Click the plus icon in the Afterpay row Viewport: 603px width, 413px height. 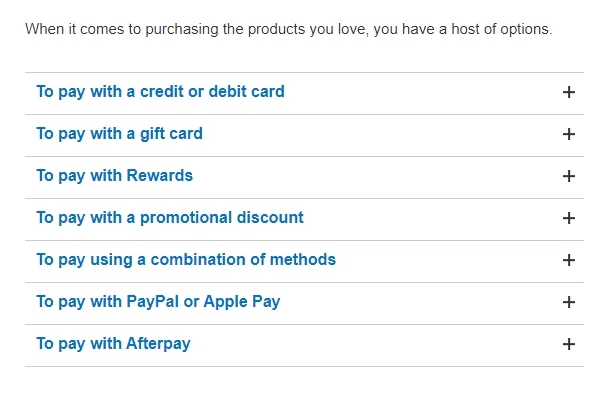click(569, 344)
